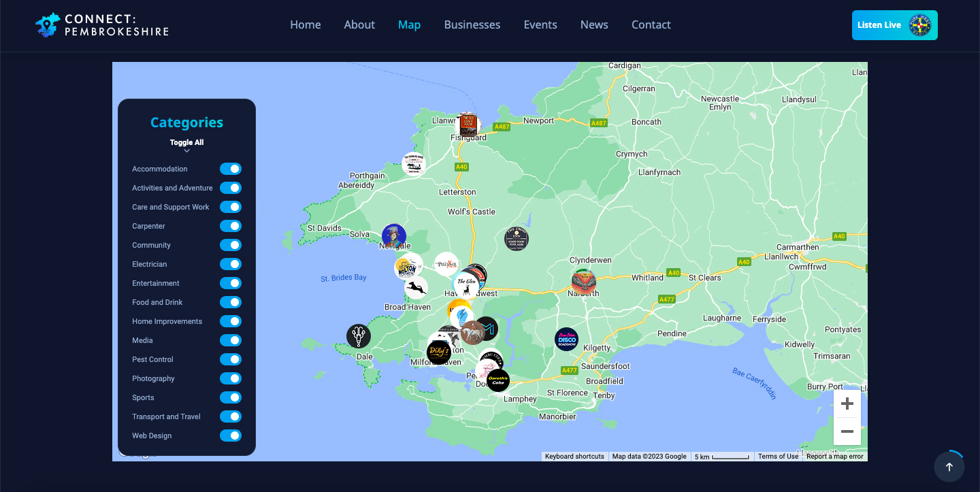Open the About page
980x492 pixels.
[359, 24]
